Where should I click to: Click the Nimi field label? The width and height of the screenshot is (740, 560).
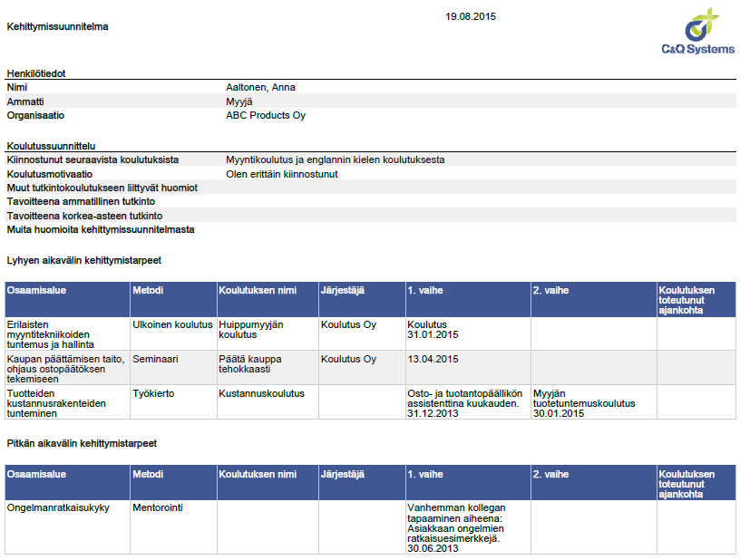17,87
